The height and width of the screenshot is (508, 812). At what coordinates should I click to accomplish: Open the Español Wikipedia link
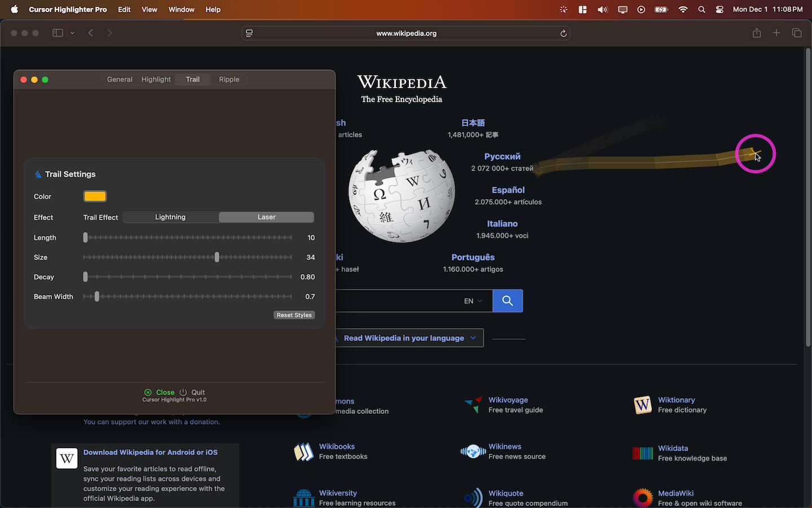[x=508, y=190]
